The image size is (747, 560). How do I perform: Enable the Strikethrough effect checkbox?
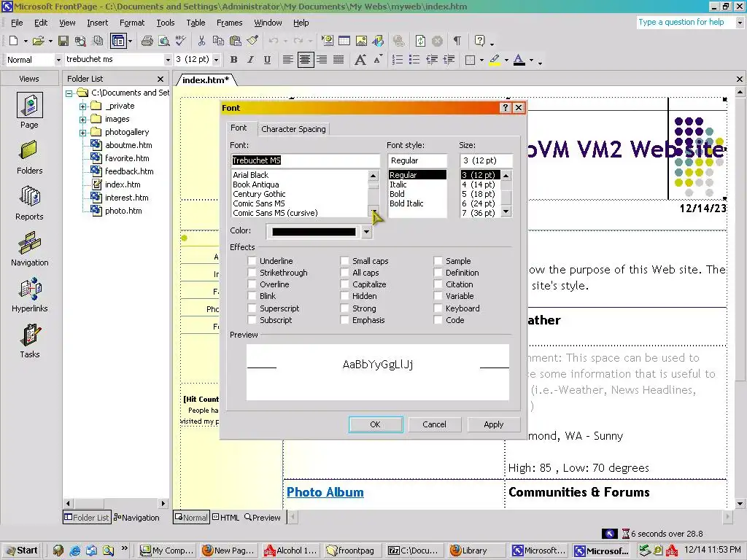click(252, 273)
